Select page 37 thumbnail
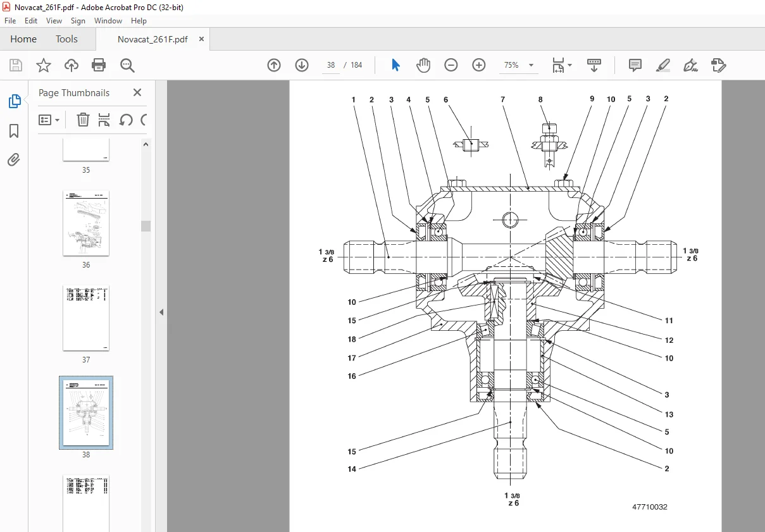Screen dimensions: 765x532 tap(86, 318)
